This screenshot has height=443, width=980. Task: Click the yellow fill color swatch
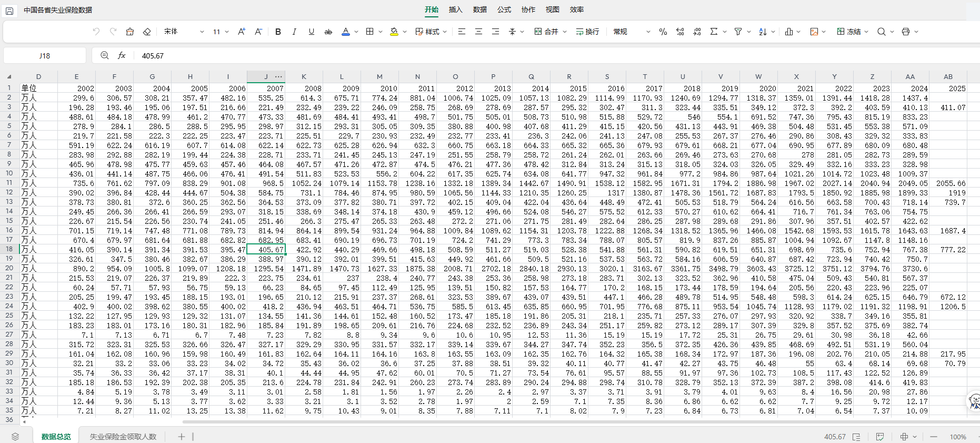coord(394,32)
